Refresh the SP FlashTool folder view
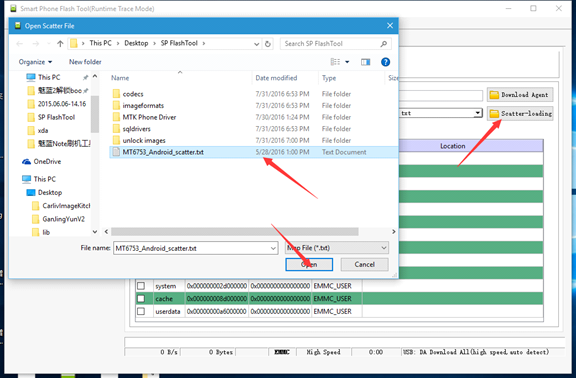Screen dimensions: 576x378 268,44
